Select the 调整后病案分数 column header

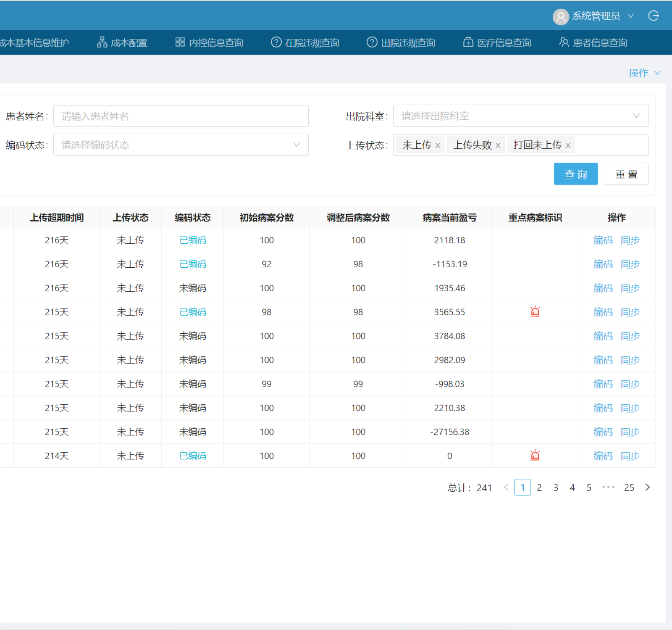358,217
